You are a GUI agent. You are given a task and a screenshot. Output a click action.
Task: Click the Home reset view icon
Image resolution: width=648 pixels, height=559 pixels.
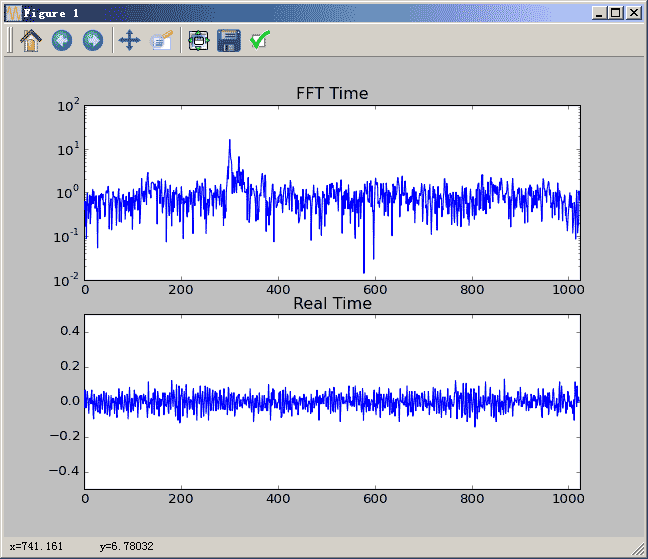(x=30, y=41)
